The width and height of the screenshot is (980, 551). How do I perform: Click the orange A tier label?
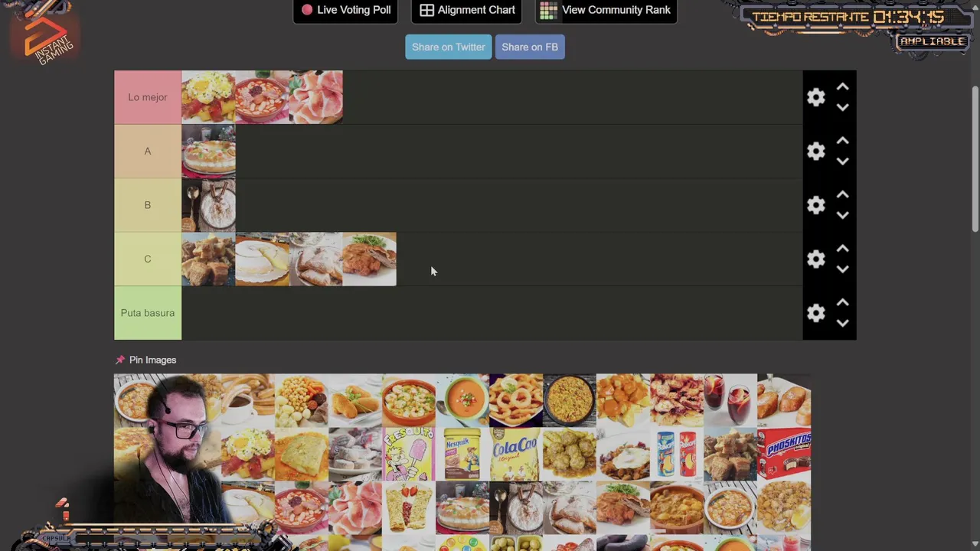[x=148, y=152]
